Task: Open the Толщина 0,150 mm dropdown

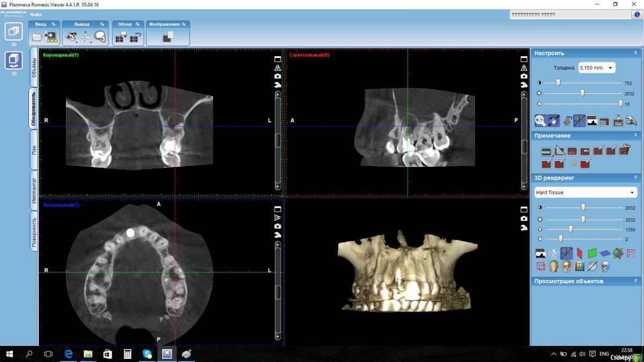Action: [597, 68]
